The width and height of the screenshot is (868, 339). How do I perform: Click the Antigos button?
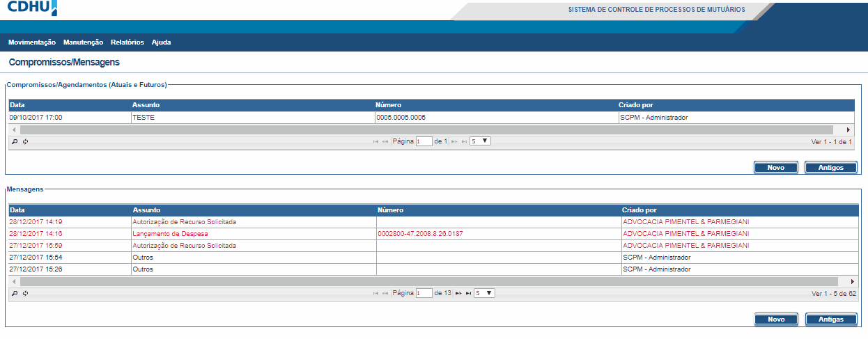point(830,167)
